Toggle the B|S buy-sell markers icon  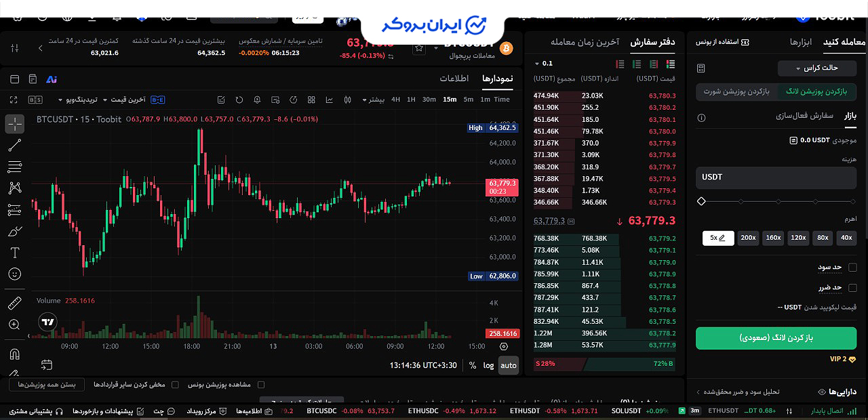point(35,100)
